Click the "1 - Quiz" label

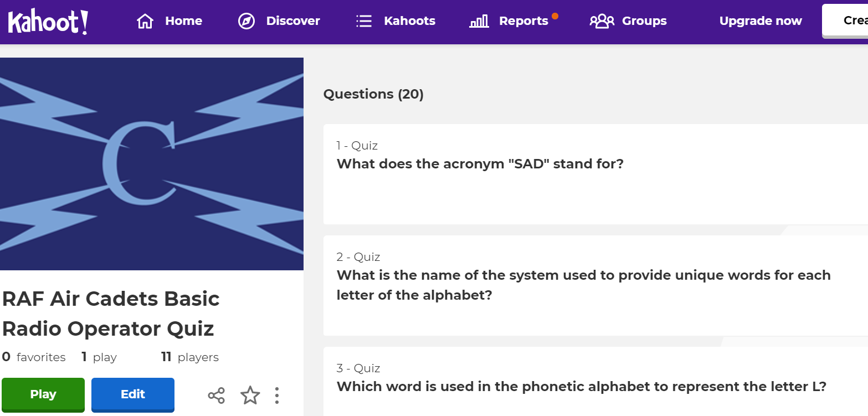click(x=357, y=146)
